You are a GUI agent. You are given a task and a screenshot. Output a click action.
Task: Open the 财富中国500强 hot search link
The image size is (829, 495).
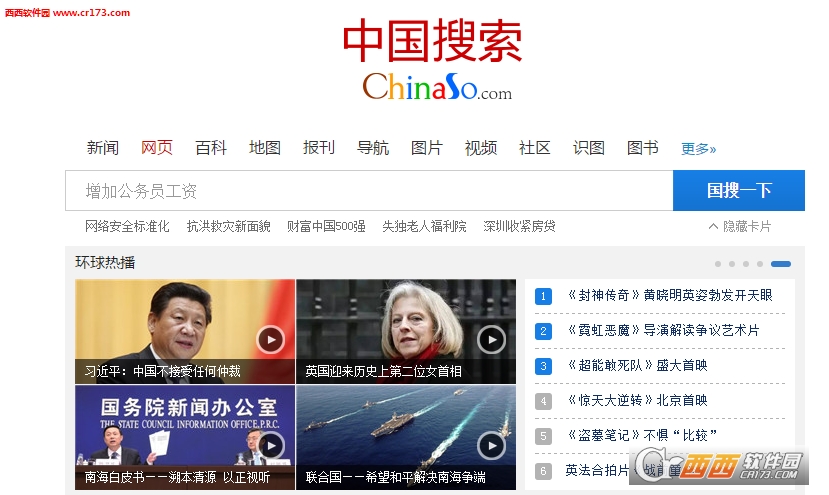(326, 226)
